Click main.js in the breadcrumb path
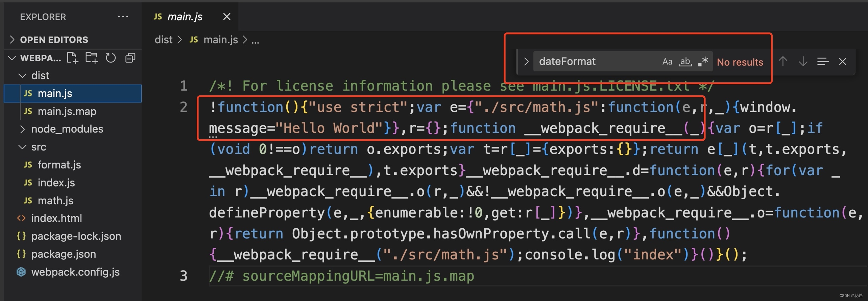Screen dimensions: 868x301 tap(221, 40)
